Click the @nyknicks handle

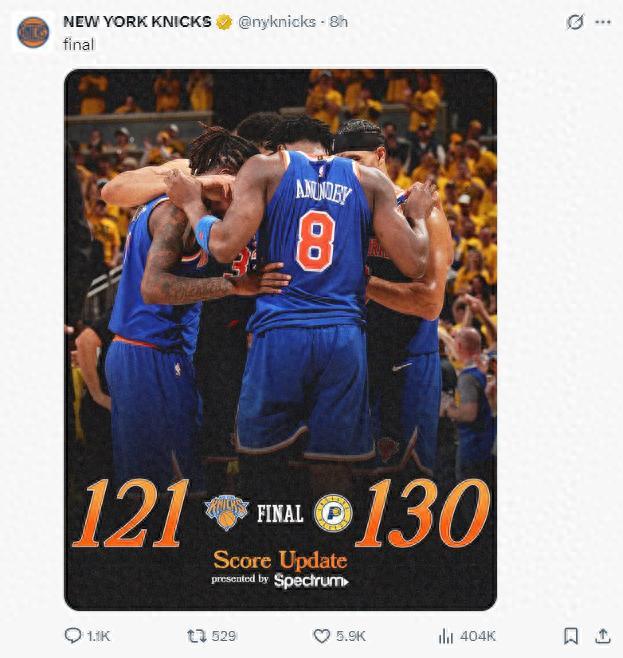coord(276,21)
